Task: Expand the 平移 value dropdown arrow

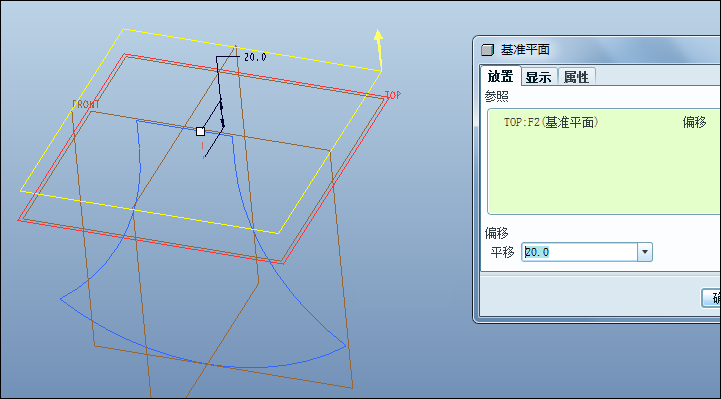Action: click(x=645, y=252)
